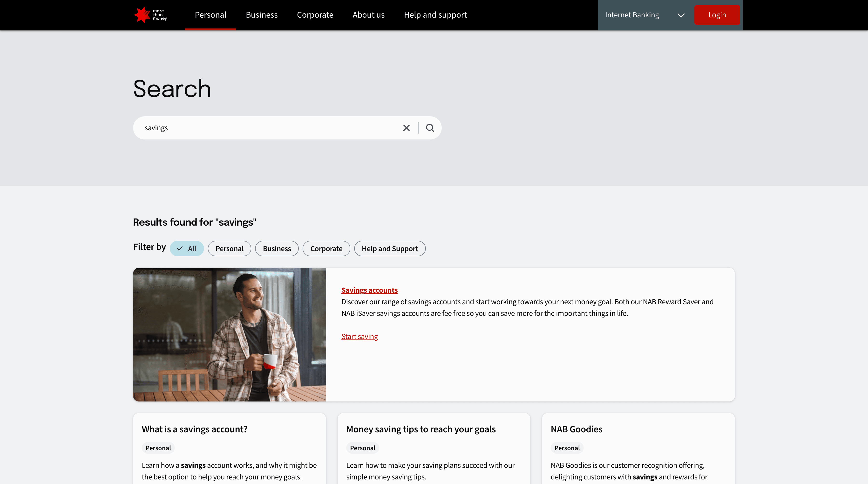Viewport: 868px width, 484px height.
Task: Open the About us menu
Action: [368, 15]
